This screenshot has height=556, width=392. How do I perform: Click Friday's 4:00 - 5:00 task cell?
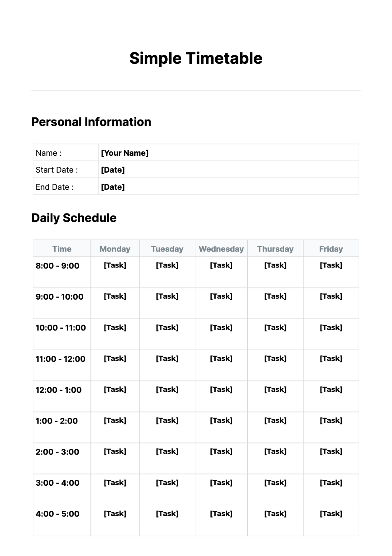[x=331, y=514]
